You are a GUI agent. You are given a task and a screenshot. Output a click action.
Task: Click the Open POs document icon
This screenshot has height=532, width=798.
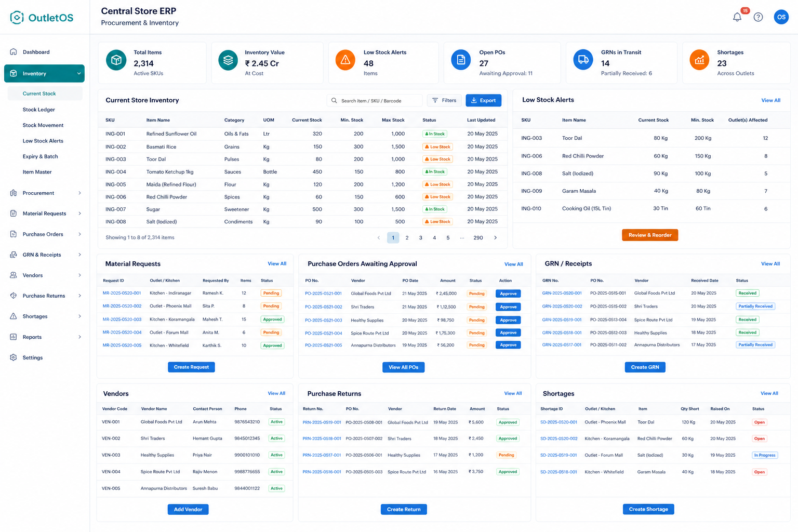461,60
